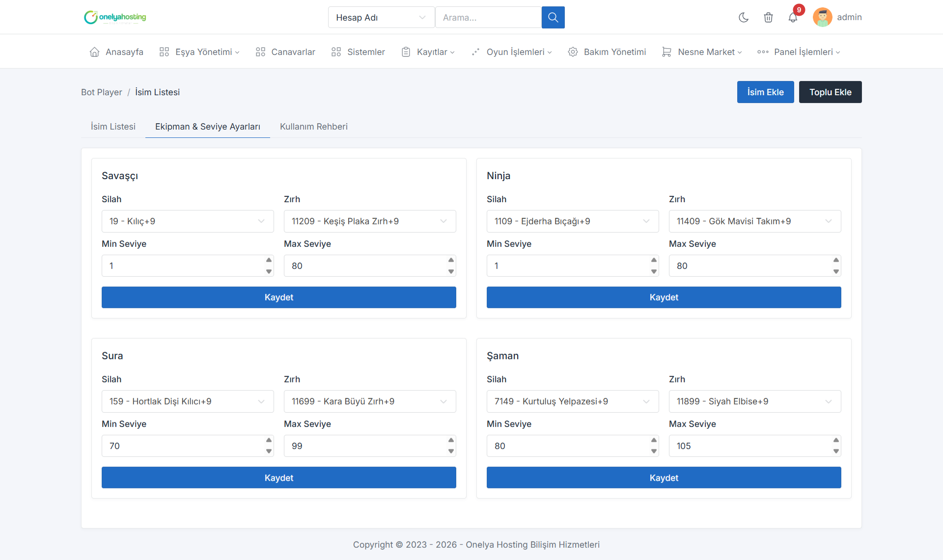Click Bot Player breadcrumb link
Screen dimensions: 943x560
point(102,92)
